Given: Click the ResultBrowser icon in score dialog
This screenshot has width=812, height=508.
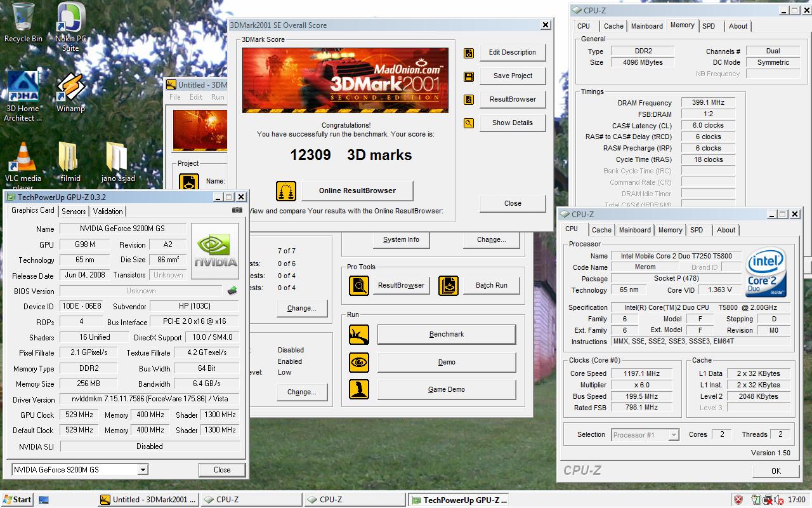Looking at the screenshot, I should tap(469, 100).
